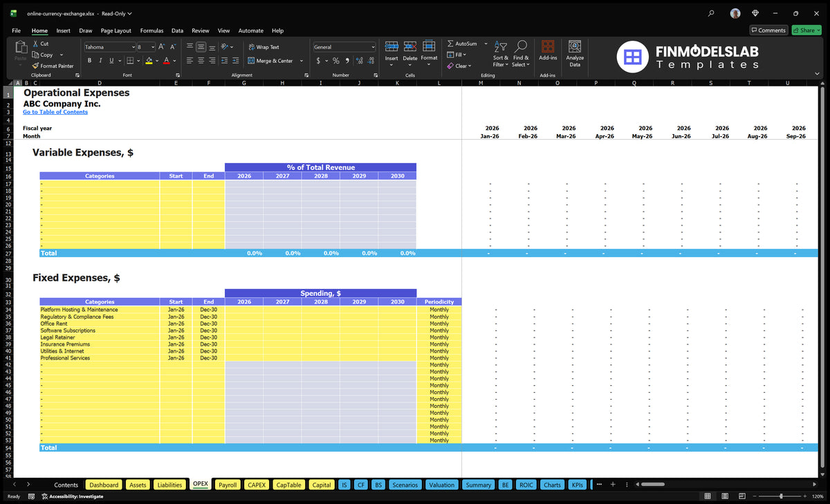Click Increase Indent icon

tap(237, 61)
